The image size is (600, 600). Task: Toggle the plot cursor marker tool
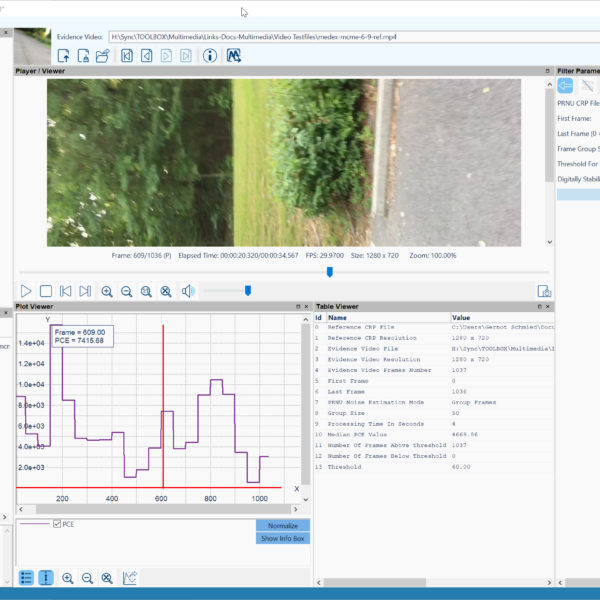click(x=46, y=578)
